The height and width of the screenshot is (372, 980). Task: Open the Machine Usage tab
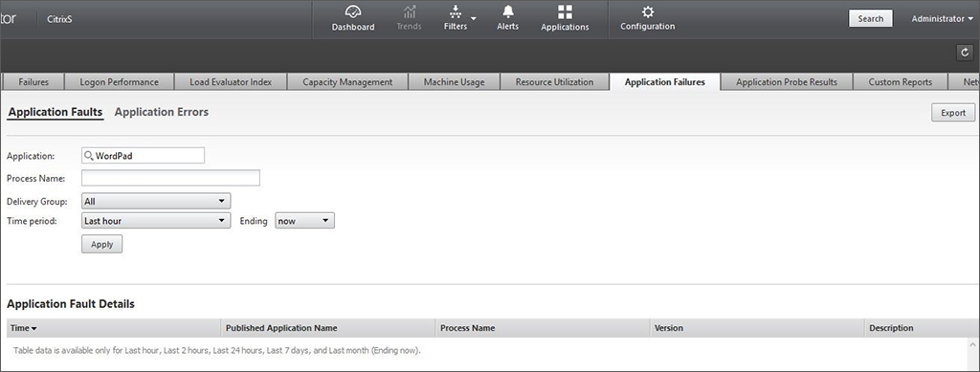tap(454, 82)
